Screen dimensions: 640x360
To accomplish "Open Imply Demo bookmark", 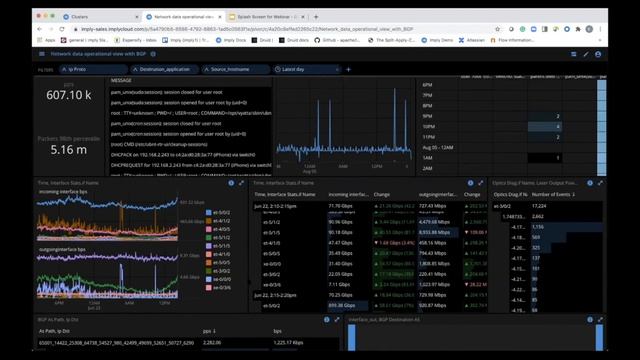I will click(x=437, y=40).
